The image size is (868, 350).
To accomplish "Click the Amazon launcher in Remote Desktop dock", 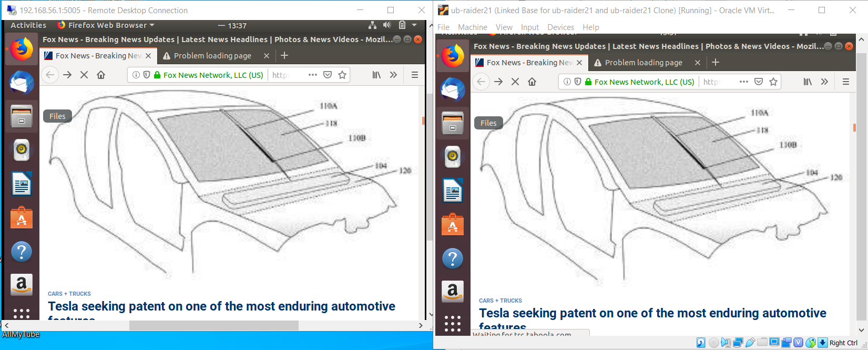I will point(22,285).
